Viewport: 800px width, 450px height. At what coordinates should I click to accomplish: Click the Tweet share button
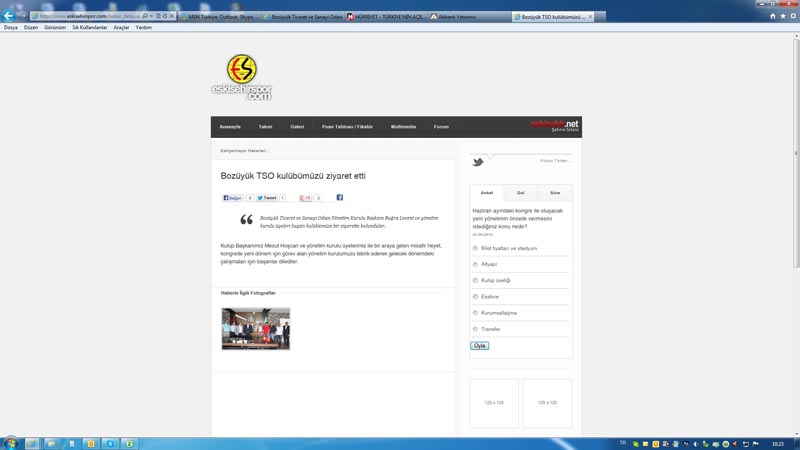[x=266, y=198]
